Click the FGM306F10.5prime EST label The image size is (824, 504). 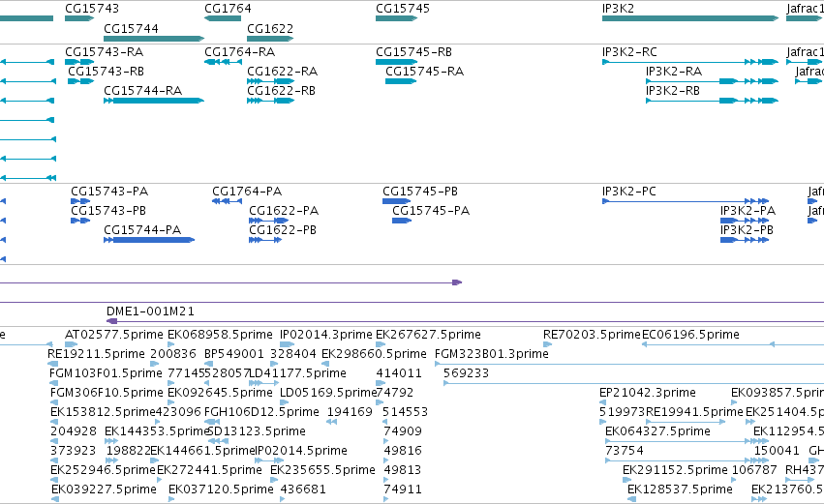point(107,393)
